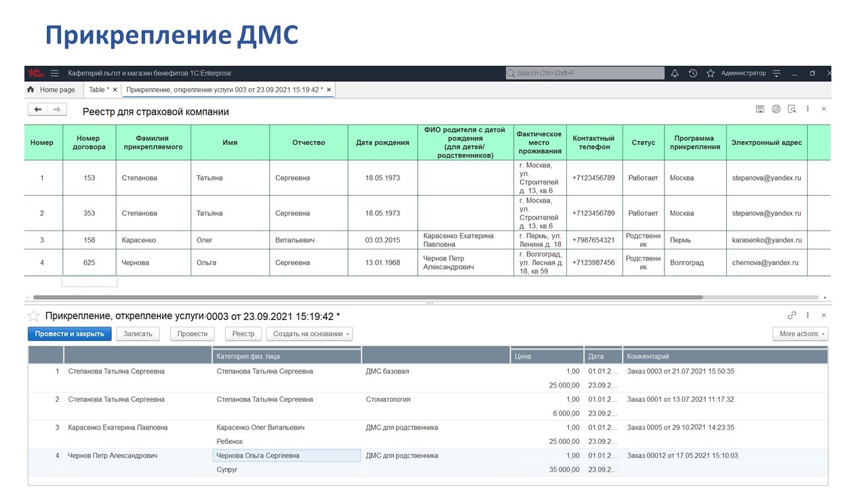This screenshot has height=488, width=868.
Task: Click the Электронный адрес column header
Action: click(x=766, y=142)
